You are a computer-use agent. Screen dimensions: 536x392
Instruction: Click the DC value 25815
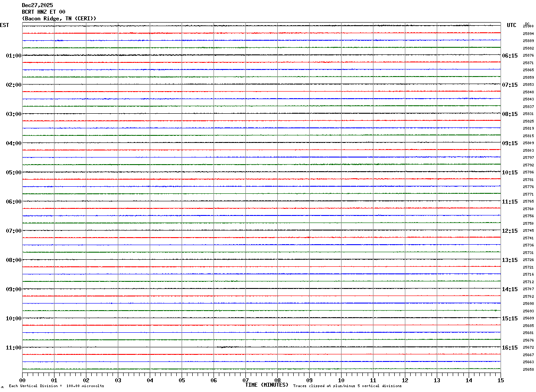528,136
